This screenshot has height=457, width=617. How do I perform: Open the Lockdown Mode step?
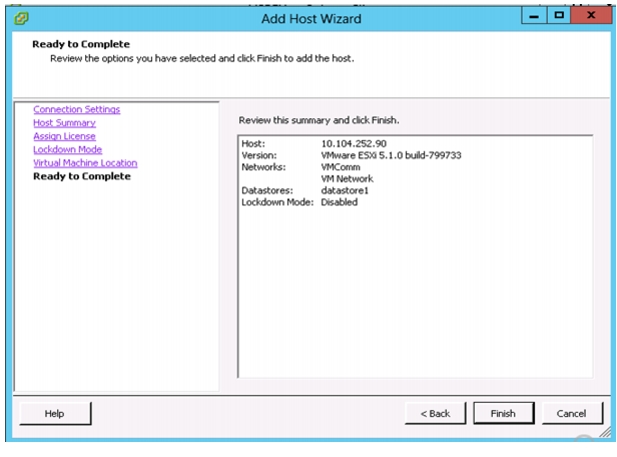68,150
